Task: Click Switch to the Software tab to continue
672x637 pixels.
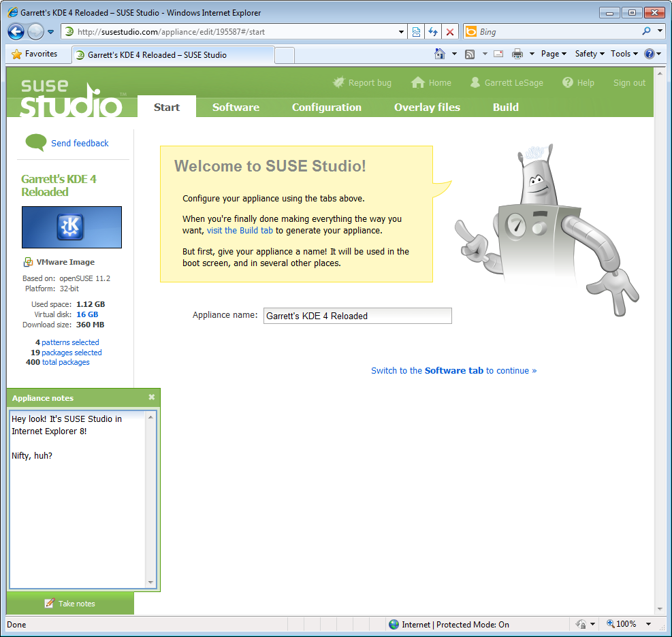Action: [454, 370]
